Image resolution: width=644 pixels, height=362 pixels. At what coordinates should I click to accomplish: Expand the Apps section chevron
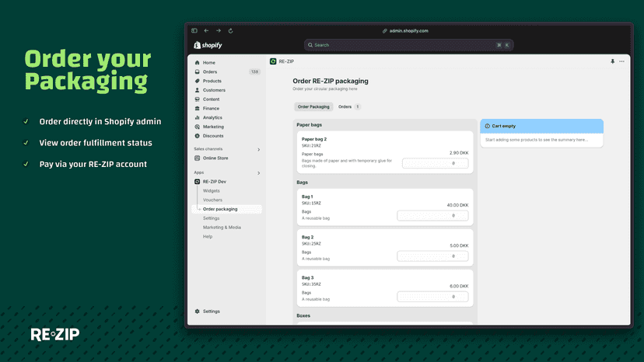(x=259, y=172)
